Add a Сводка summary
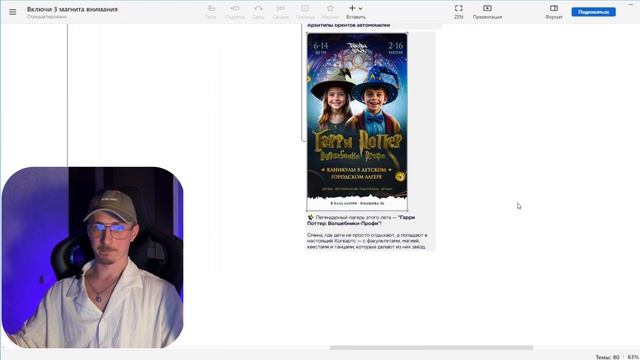640x360 pixels. [280, 12]
